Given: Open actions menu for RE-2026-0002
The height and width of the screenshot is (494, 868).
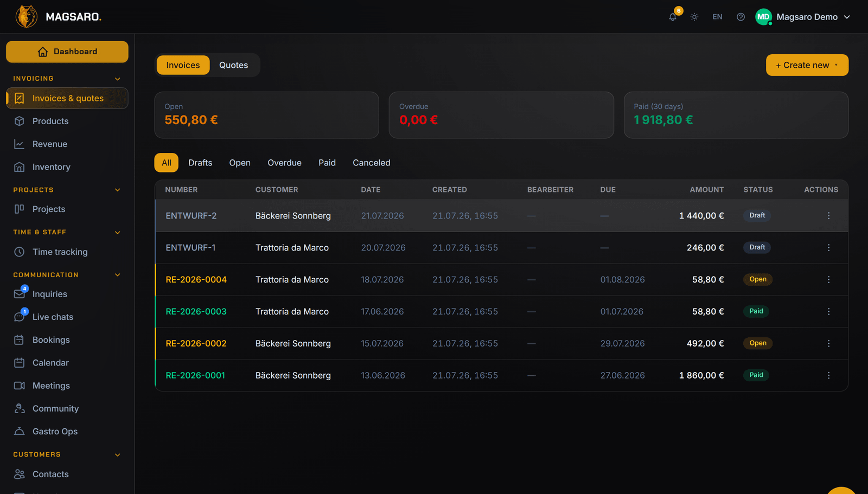Looking at the screenshot, I should [829, 343].
